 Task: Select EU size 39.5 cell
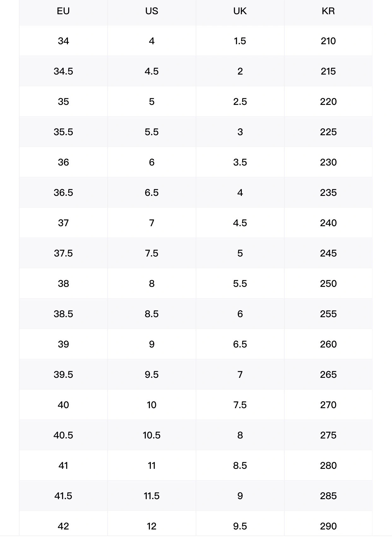(63, 375)
